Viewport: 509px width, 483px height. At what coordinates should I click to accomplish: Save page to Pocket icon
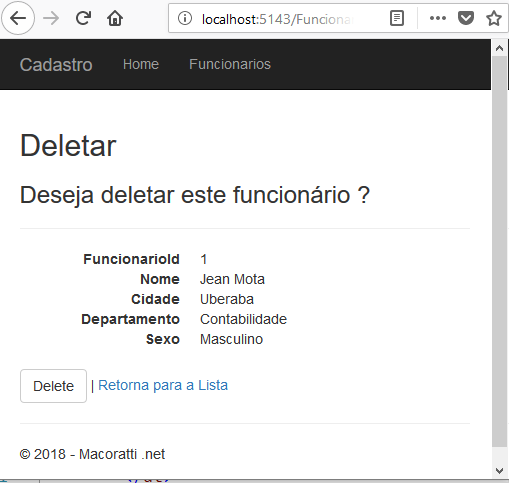pos(466,18)
